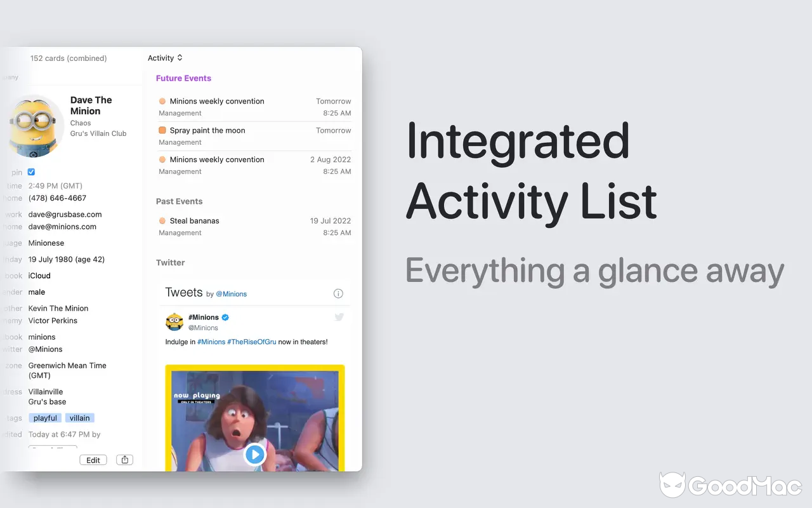Click the orange dot beside Spray paint the moon
This screenshot has height=508, width=812.
162,130
